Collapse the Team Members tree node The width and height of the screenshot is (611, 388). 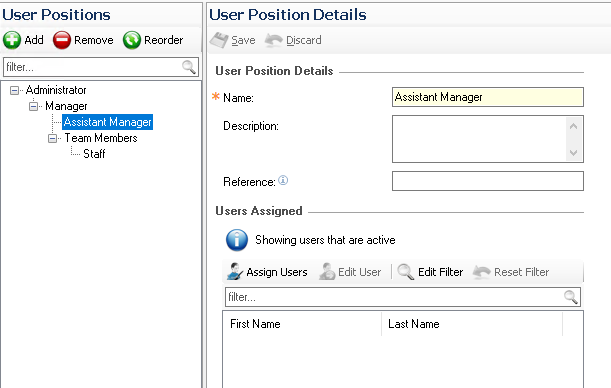click(53, 138)
